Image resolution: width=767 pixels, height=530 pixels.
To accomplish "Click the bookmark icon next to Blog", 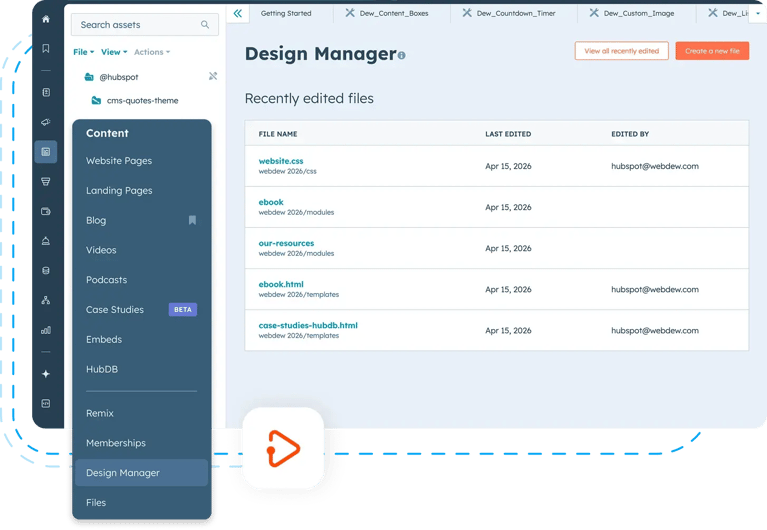I will (192, 220).
